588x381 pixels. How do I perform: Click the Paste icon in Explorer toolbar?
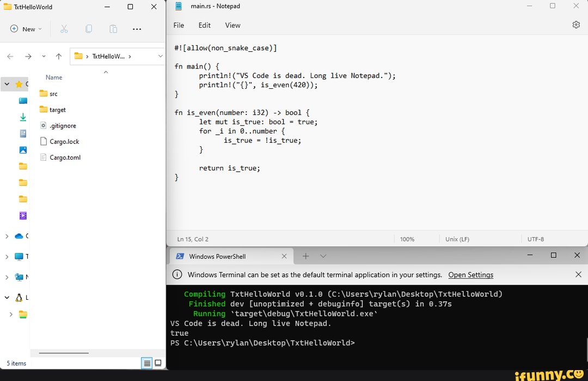(113, 29)
